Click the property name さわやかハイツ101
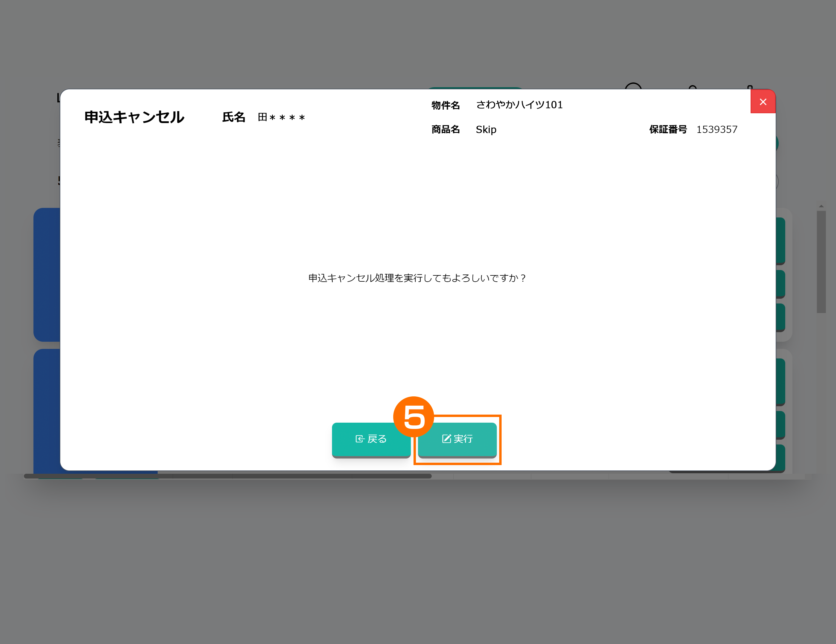Viewport: 836px width, 644px height. (x=519, y=105)
